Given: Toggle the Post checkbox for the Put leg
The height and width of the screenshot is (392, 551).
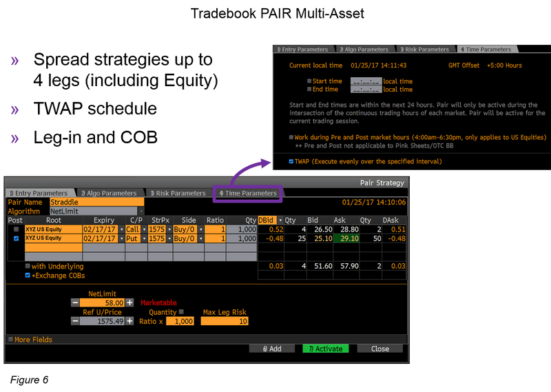Looking at the screenshot, I should point(17,238).
